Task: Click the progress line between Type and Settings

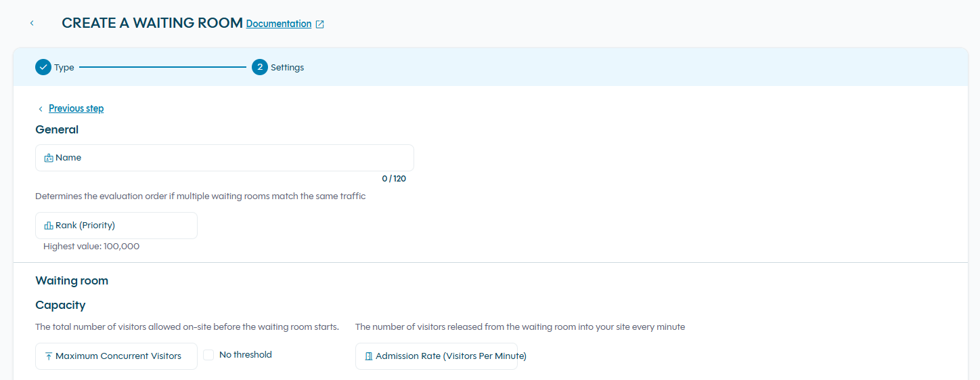Action: point(163,67)
